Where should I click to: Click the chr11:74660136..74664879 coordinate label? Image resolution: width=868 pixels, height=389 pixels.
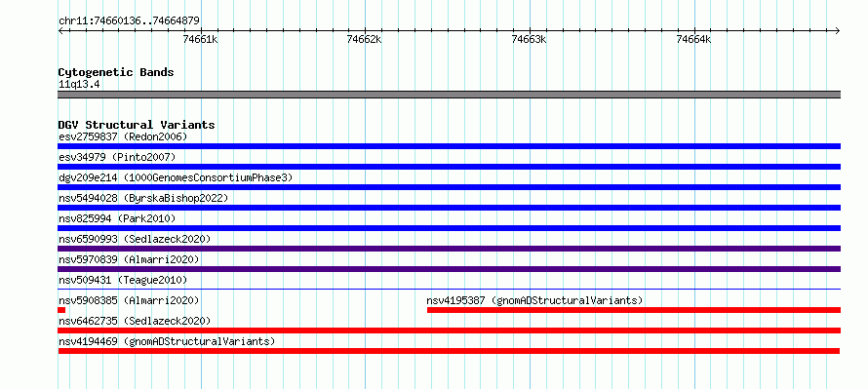tap(129, 20)
